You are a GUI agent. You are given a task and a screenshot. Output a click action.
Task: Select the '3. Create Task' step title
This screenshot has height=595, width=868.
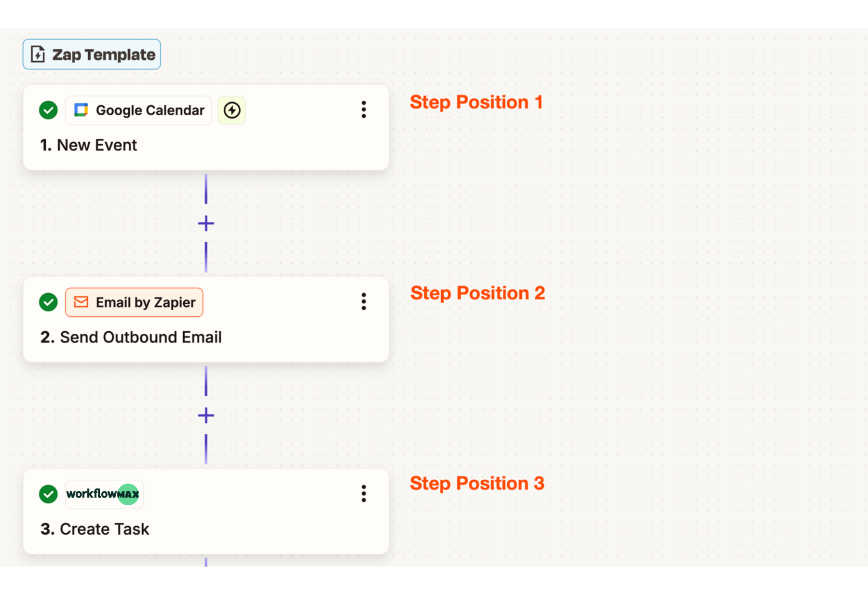[x=95, y=529]
